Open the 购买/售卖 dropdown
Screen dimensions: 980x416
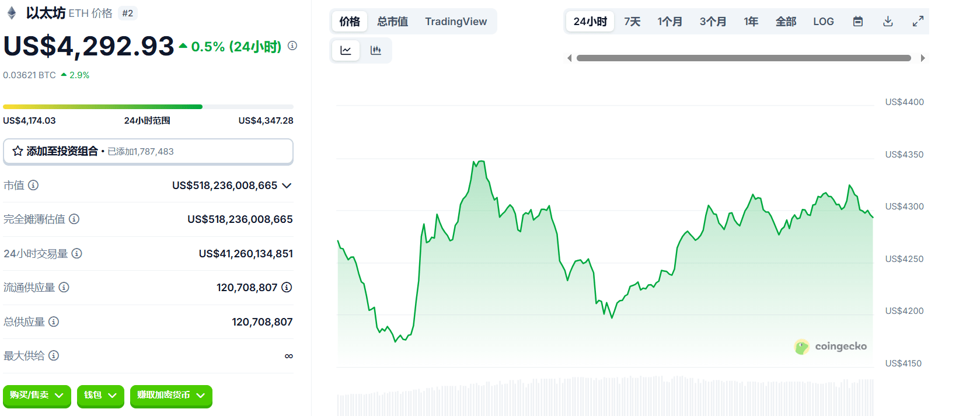tap(37, 396)
